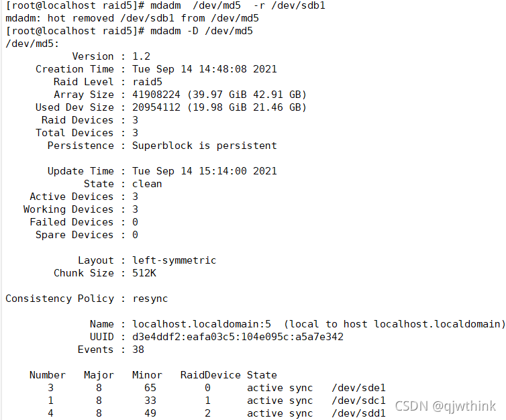Click the Consistency Policy value "resync"
The width and height of the screenshot is (506, 420).
(150, 299)
